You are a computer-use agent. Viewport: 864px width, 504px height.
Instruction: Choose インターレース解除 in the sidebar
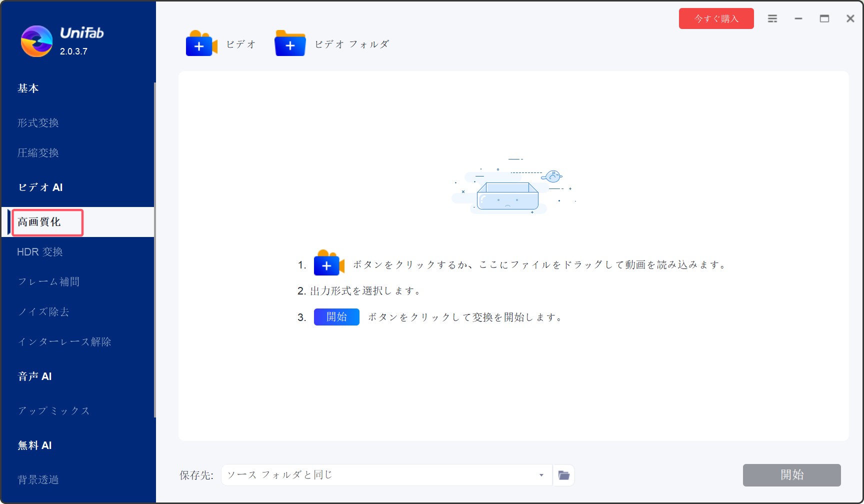[x=64, y=342]
